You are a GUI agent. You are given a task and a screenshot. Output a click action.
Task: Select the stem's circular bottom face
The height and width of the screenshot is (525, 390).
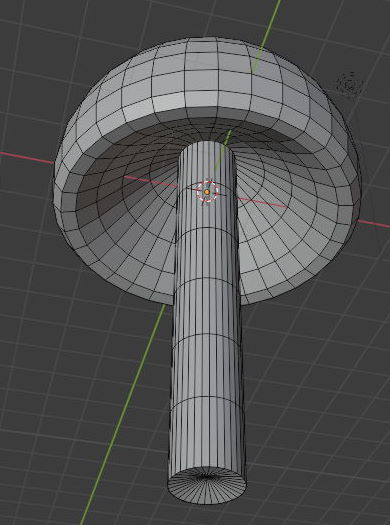[x=207, y=484]
